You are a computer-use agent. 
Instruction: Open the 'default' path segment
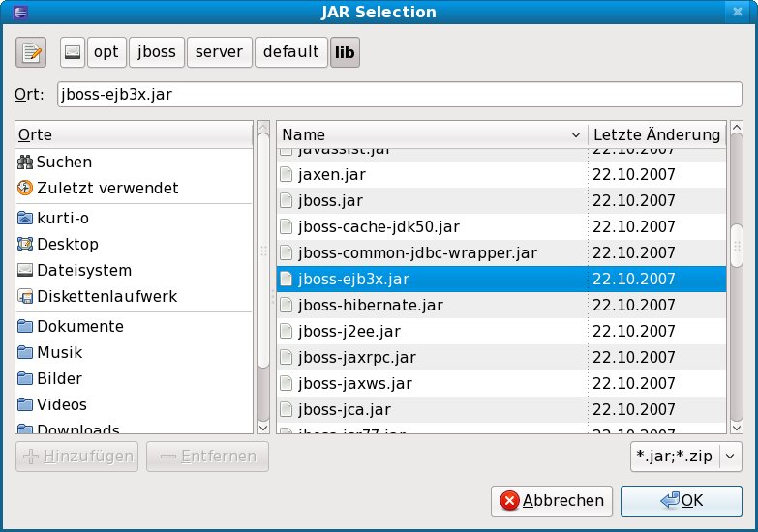point(291,52)
